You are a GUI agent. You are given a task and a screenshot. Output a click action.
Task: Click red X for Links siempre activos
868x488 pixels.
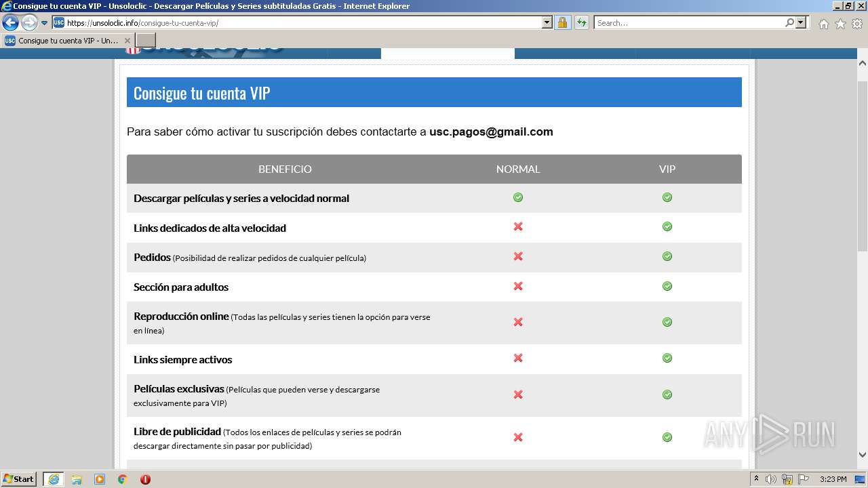518,358
